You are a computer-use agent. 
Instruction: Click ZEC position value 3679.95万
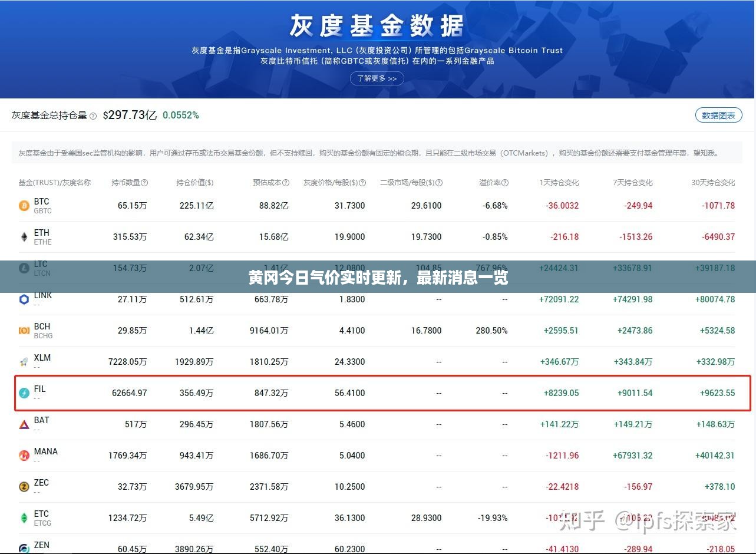point(194,487)
